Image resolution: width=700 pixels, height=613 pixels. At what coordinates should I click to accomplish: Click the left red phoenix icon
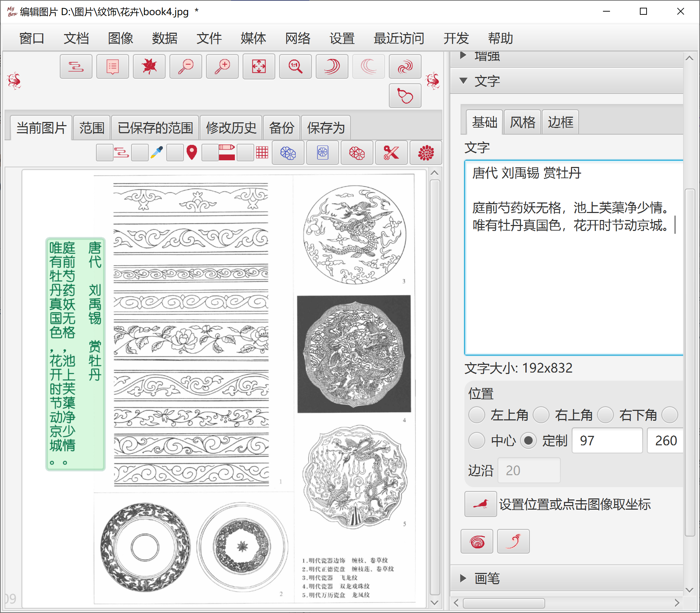tap(14, 81)
